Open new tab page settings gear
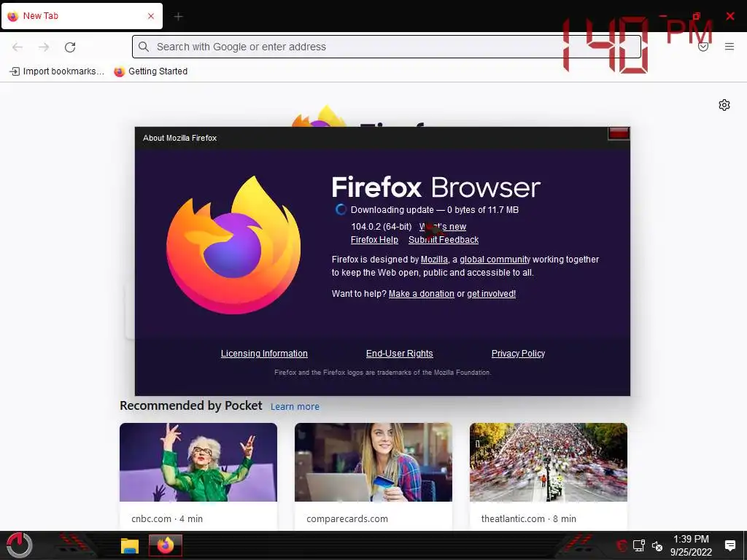This screenshot has height=560, width=747. (x=724, y=105)
